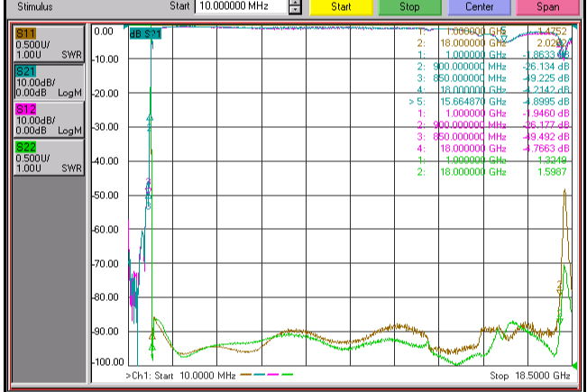This screenshot has width=587, height=392.
Task: Click the S22 0.500U/ scale text
Action: [x=32, y=159]
